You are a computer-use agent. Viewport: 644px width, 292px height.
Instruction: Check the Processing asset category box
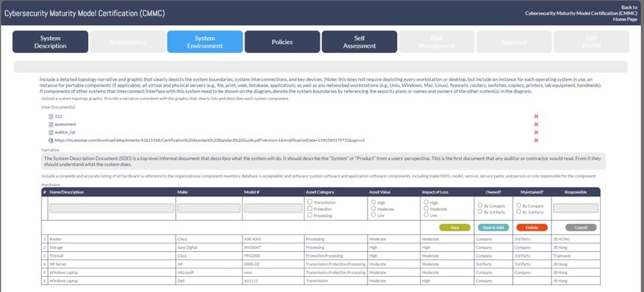(x=310, y=215)
